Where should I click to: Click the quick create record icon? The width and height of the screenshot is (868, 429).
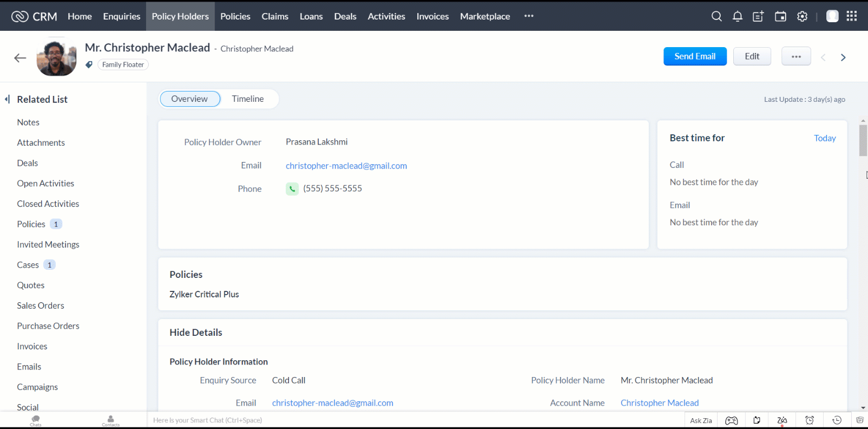[758, 16]
